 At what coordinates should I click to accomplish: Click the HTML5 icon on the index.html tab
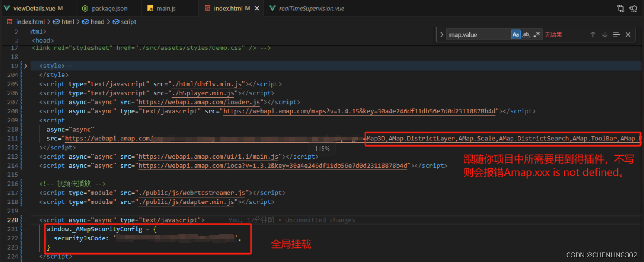(x=207, y=8)
